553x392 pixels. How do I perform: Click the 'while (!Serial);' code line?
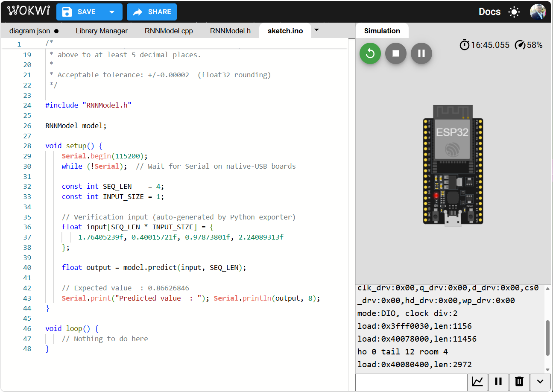click(94, 167)
